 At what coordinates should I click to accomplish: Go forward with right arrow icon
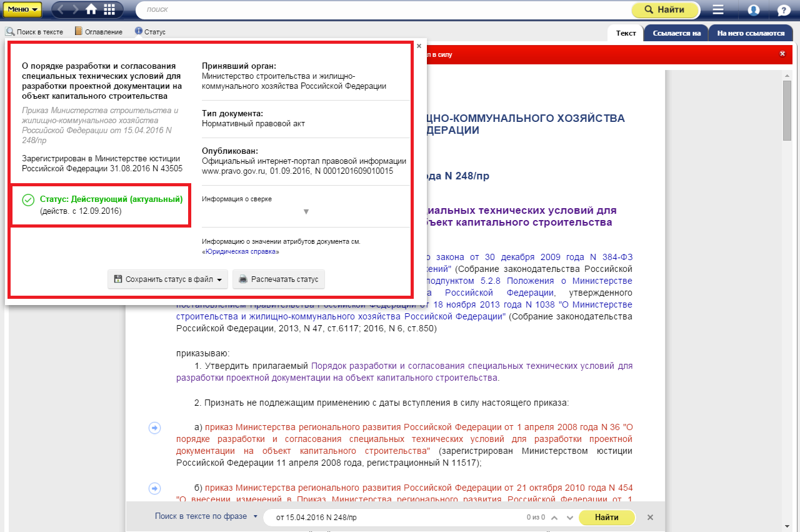tap(76, 9)
